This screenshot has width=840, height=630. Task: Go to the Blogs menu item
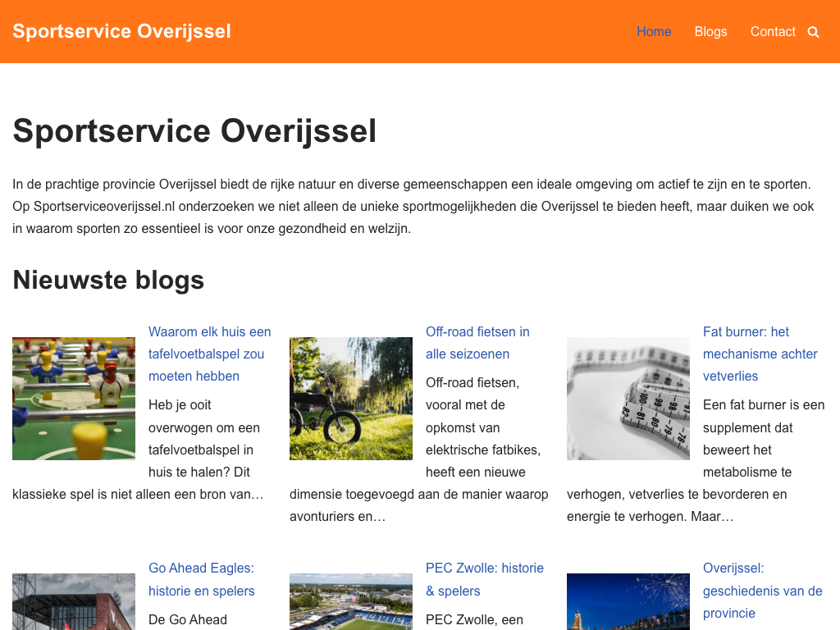[710, 31]
